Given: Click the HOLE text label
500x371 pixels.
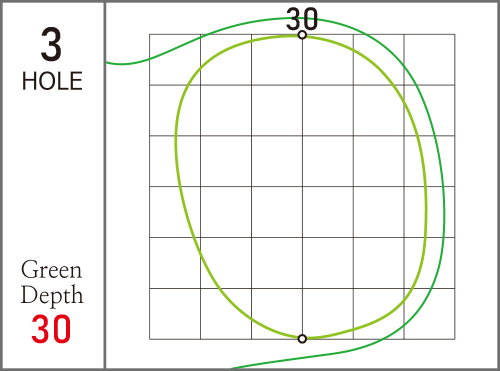Looking at the screenshot, I should (52, 81).
